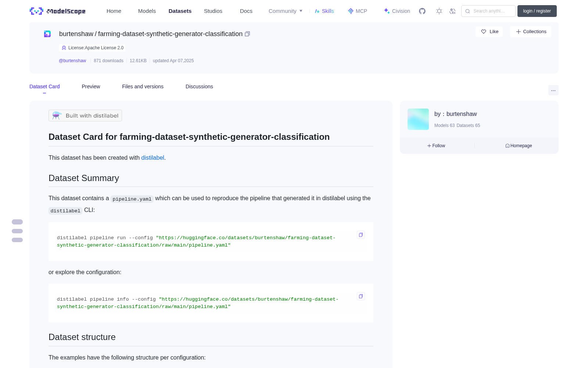Copy the dataset name with copy icon
Image resolution: width=588 pixels, height=368 pixels.
tap(247, 34)
